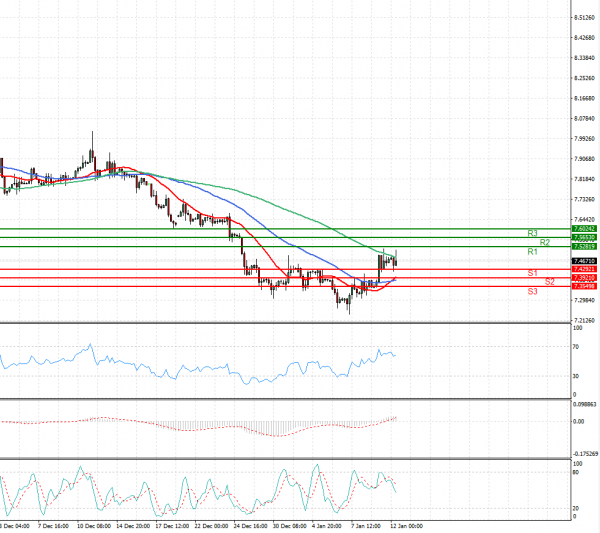Select the green 7.52819 price tag
Screen dimensions: 600x533
pyautogui.click(x=584, y=247)
